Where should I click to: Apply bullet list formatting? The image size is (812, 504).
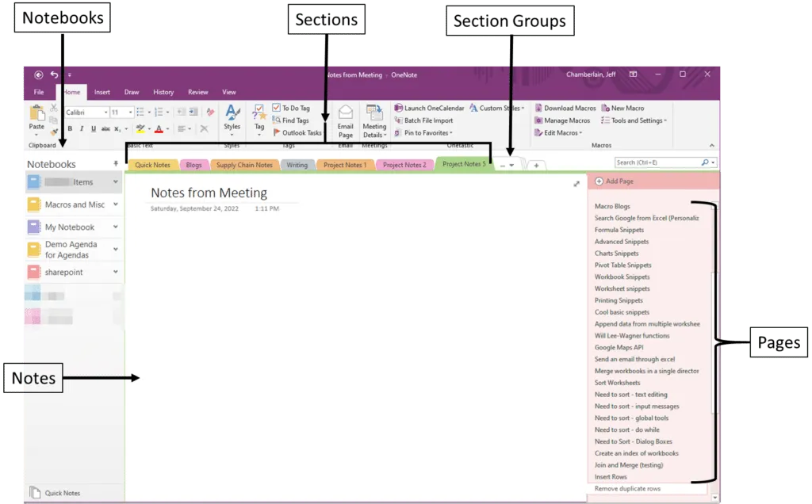click(140, 113)
